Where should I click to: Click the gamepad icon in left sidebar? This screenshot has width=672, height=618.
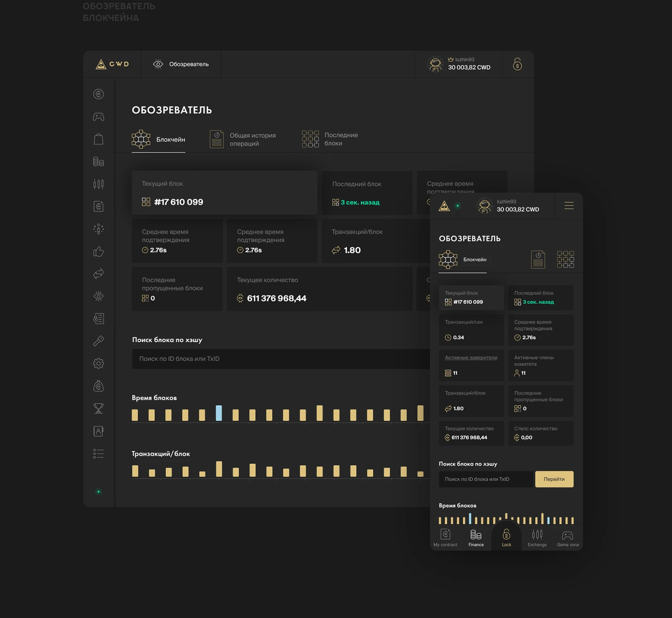pyautogui.click(x=98, y=117)
